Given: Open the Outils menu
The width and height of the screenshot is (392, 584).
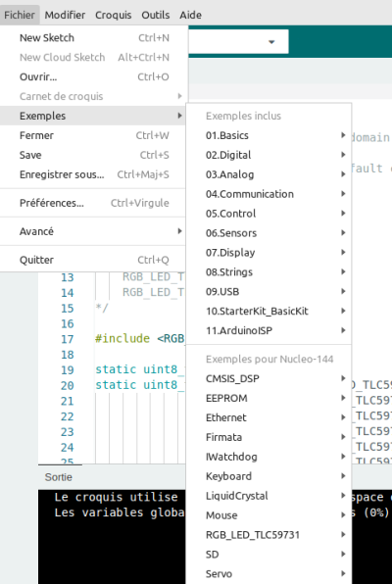Looking at the screenshot, I should click(156, 15).
